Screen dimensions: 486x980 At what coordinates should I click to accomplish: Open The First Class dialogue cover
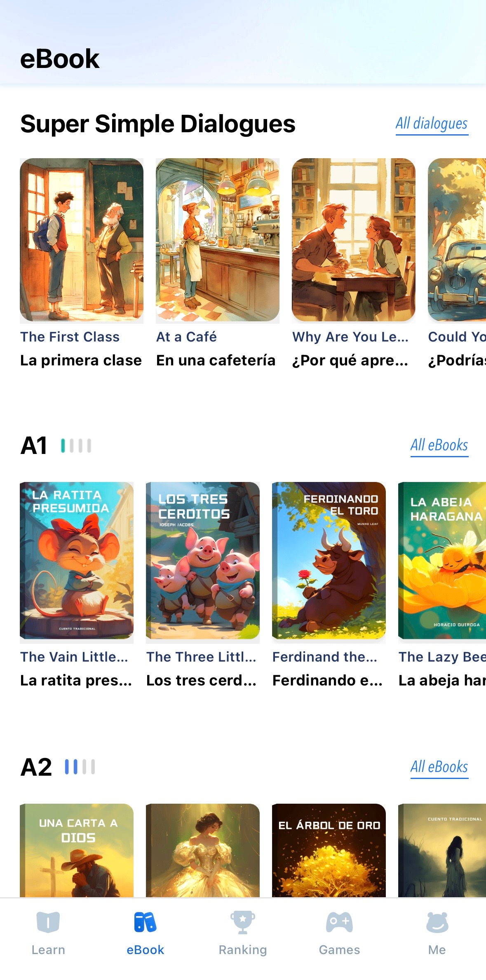[82, 240]
